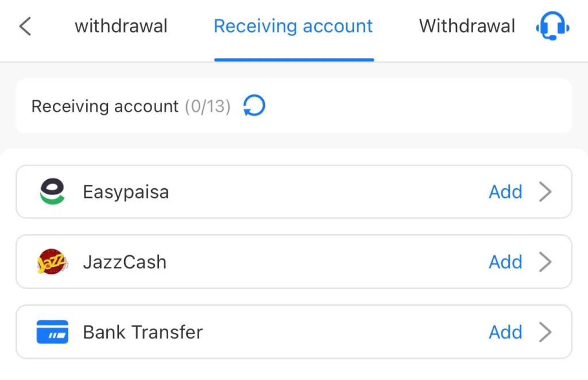Click the Bank Transfer card icon
Image resolution: width=588 pixels, height=380 pixels.
[x=52, y=332]
